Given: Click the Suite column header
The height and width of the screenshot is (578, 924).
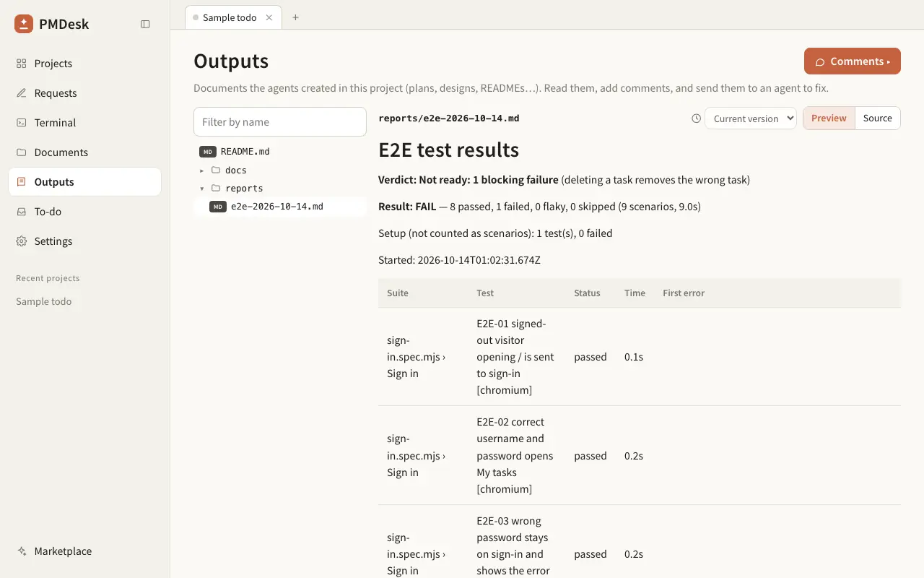Looking at the screenshot, I should coord(398,293).
